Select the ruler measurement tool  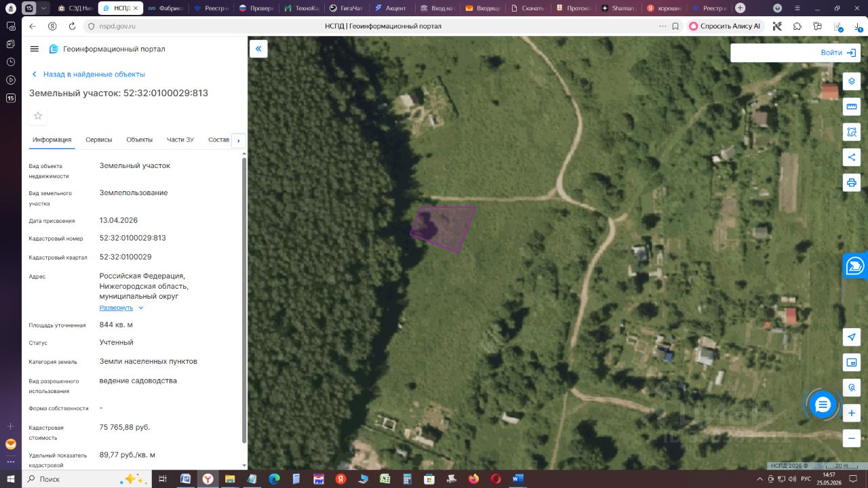(x=852, y=106)
